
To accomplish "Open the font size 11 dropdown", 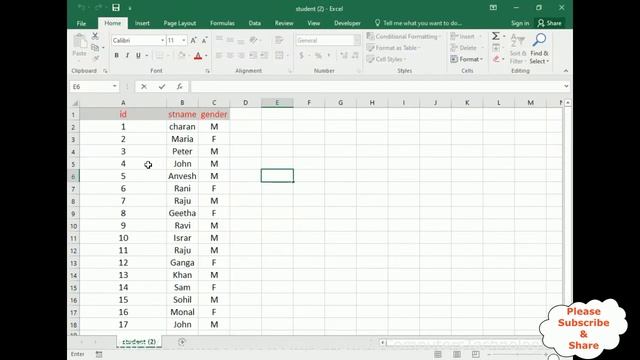I will point(184,40).
